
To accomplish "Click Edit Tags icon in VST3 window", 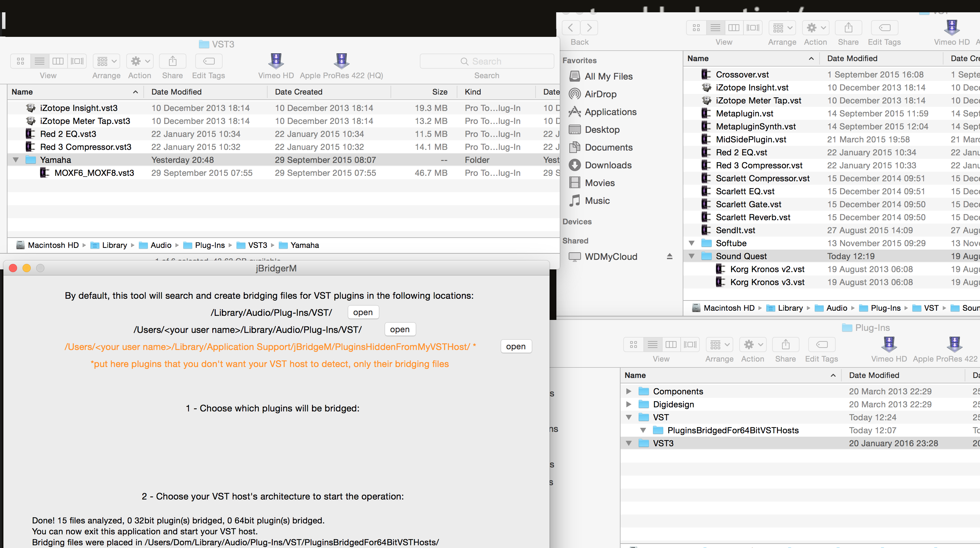I will tap(209, 61).
